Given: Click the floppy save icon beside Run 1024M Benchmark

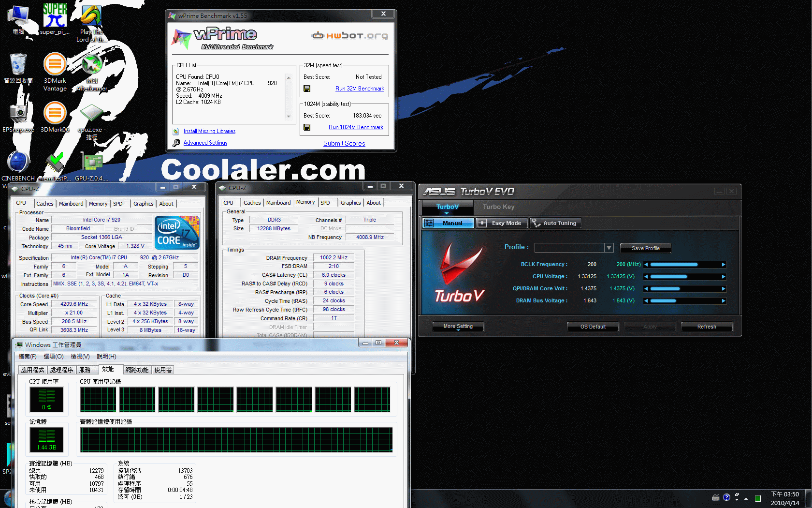Looking at the screenshot, I should [307, 127].
